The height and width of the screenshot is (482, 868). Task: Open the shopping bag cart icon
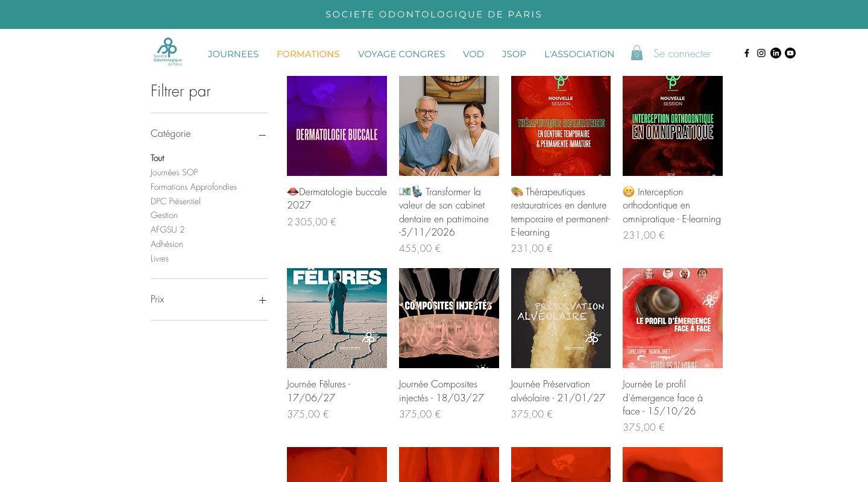coord(637,53)
